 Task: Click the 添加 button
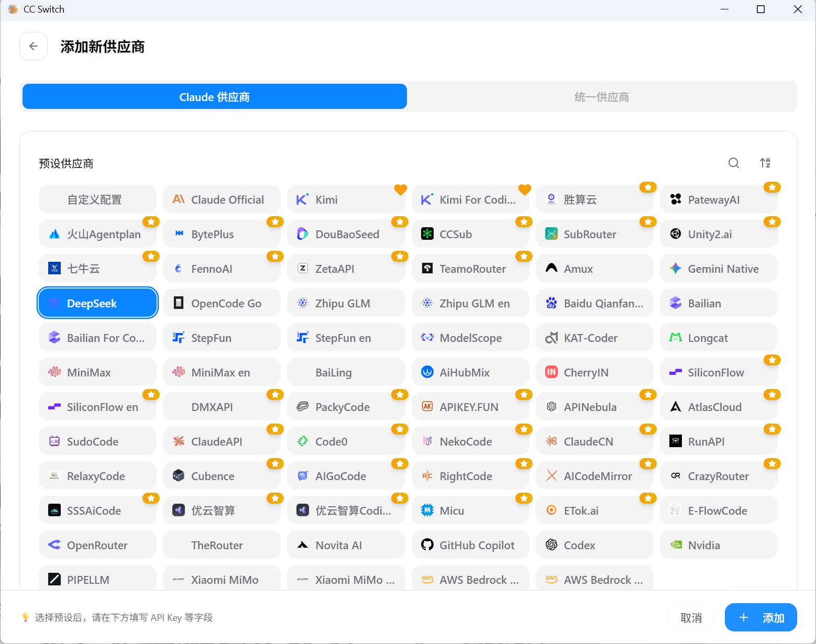761,618
